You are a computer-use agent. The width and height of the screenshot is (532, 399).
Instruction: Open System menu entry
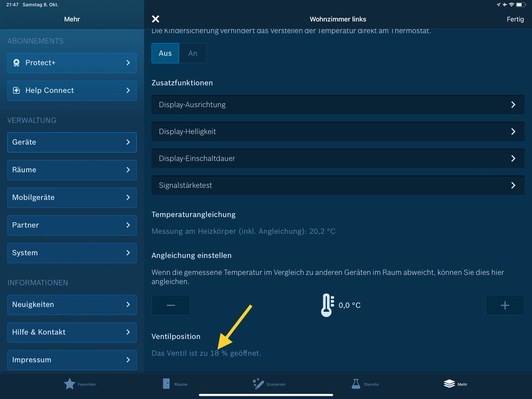coord(72,253)
